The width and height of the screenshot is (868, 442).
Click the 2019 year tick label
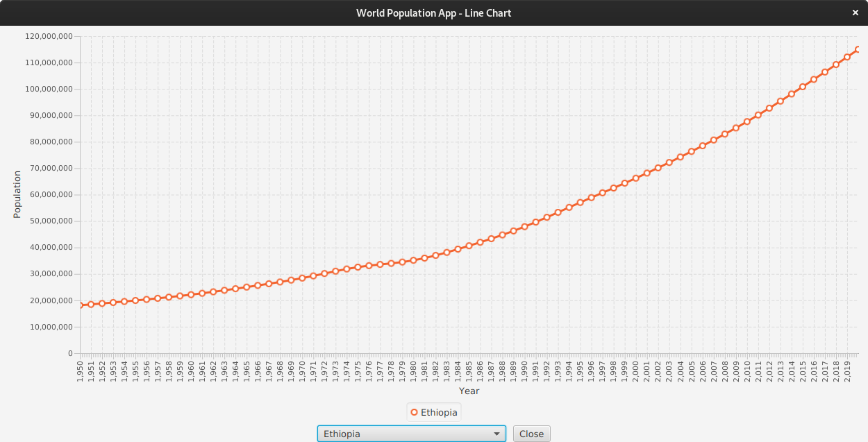pyautogui.click(x=849, y=366)
